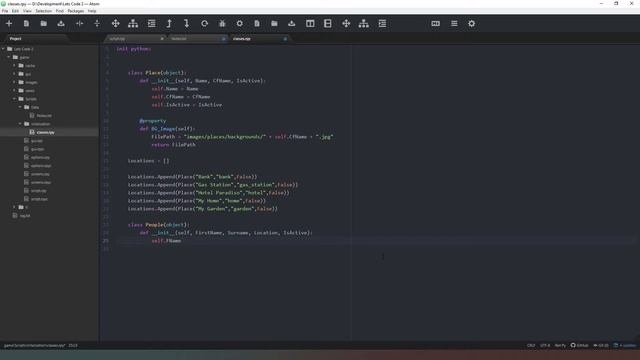The height and width of the screenshot is (360, 640).
Task: Click the folder icon left of the first save-tray icon
Action: point(44,24)
